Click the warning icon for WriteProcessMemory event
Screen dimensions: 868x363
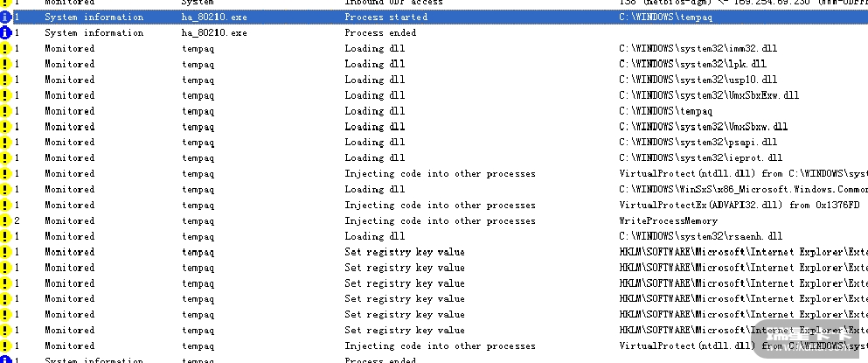(5, 220)
